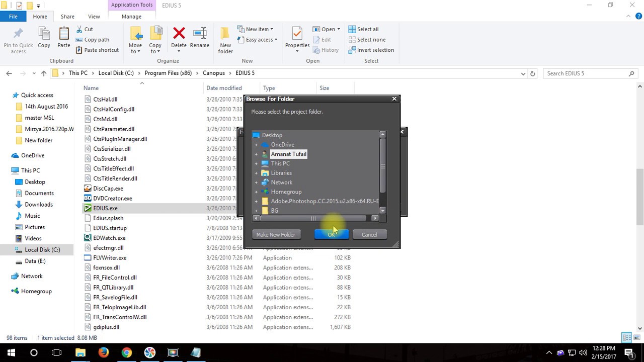
Task: Click the Up one level arrow
Action: (x=44, y=73)
